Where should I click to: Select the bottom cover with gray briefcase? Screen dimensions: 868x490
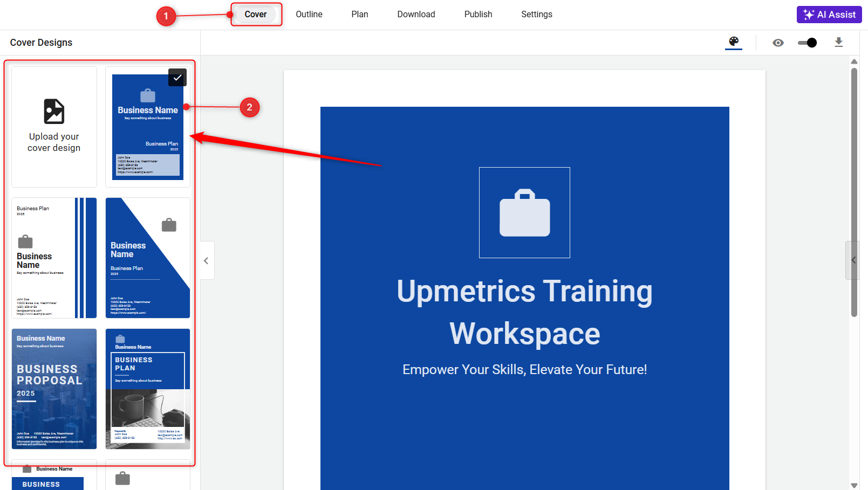(148, 475)
